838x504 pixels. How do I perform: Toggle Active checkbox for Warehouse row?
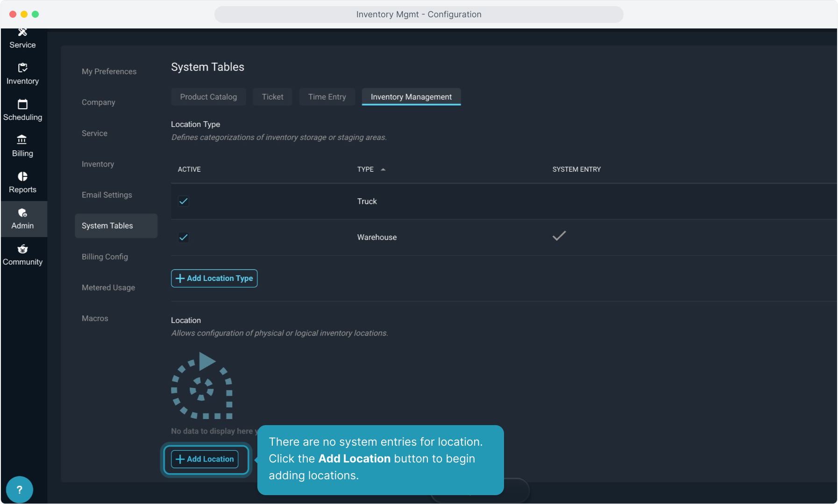(x=184, y=237)
